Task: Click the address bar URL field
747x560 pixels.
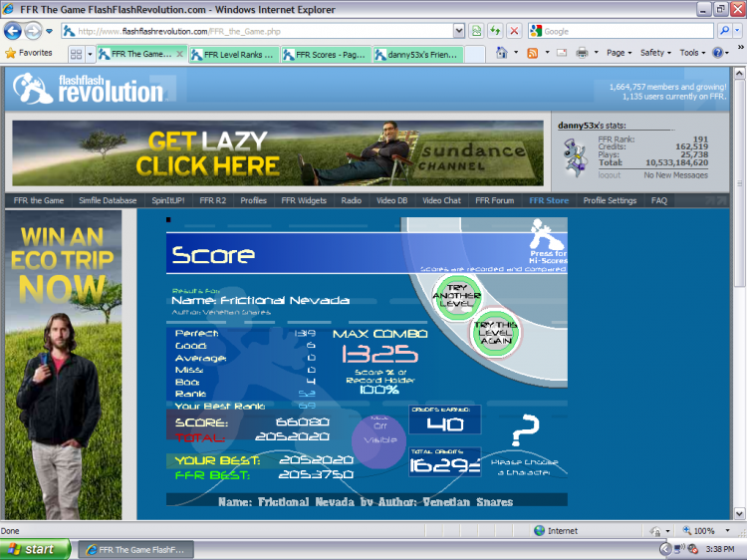Action: 257,32
